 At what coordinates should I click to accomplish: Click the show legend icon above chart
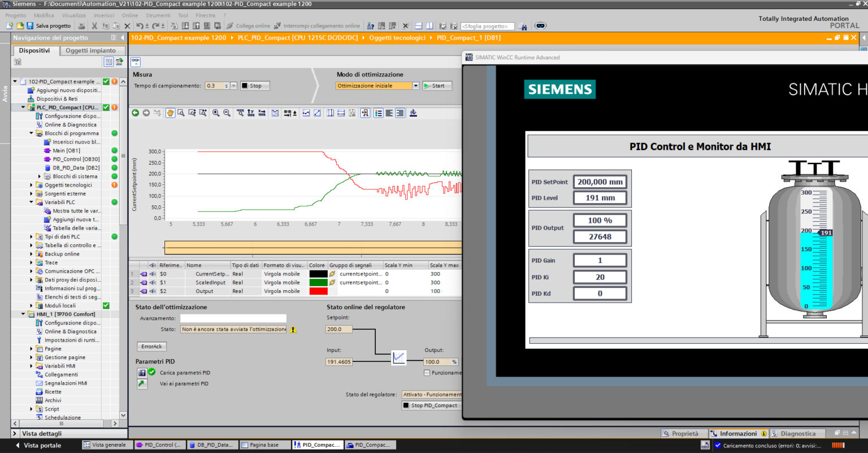tap(379, 113)
